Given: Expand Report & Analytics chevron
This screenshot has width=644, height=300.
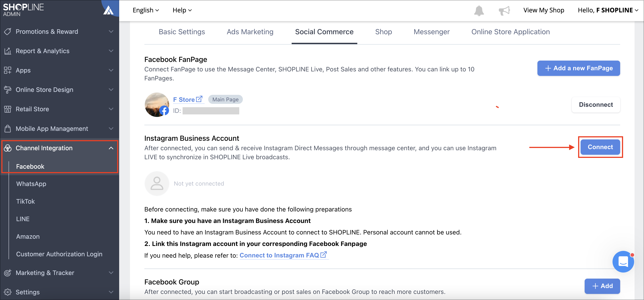Looking at the screenshot, I should click(x=111, y=51).
